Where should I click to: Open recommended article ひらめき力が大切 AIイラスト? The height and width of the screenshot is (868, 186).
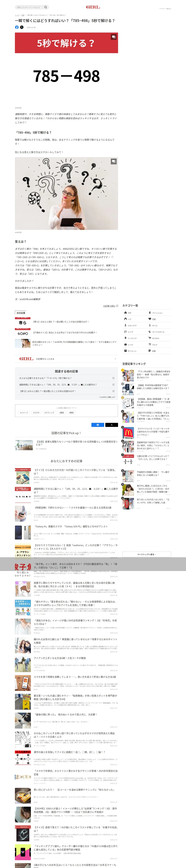(x=76, y=472)
